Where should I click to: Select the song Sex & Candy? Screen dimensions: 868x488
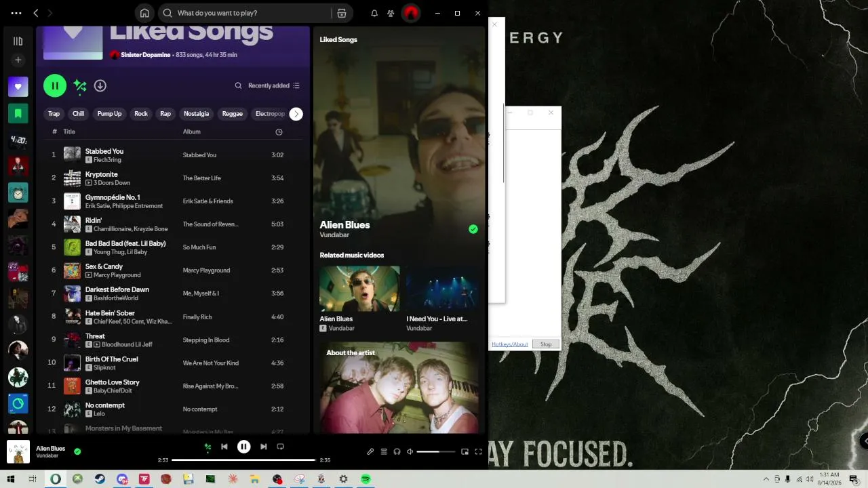(x=104, y=266)
